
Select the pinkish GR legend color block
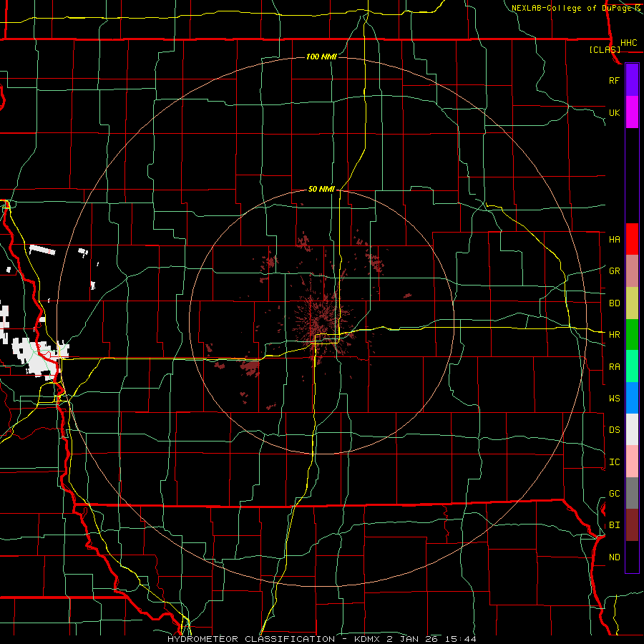click(632, 271)
